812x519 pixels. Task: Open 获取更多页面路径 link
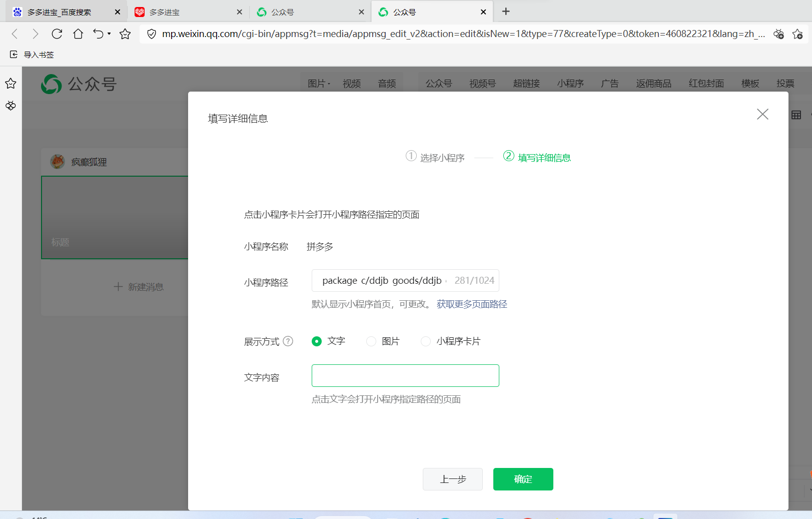pyautogui.click(x=472, y=304)
